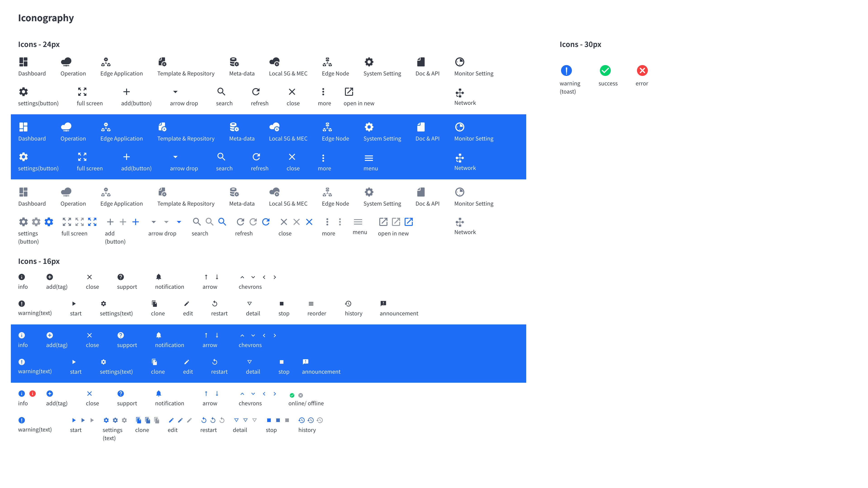Click the dark chevron right icon
The image size is (868, 488).
coord(275,277)
